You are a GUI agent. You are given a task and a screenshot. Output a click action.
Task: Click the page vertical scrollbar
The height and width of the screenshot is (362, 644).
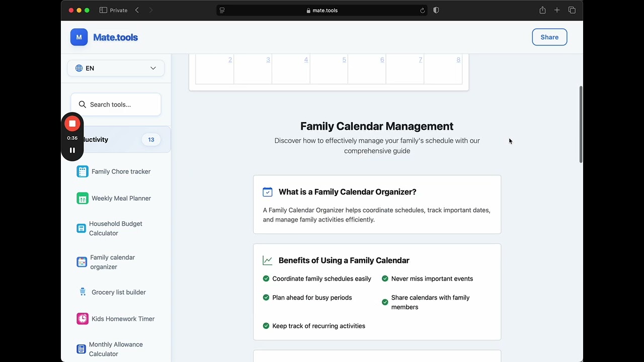click(581, 124)
